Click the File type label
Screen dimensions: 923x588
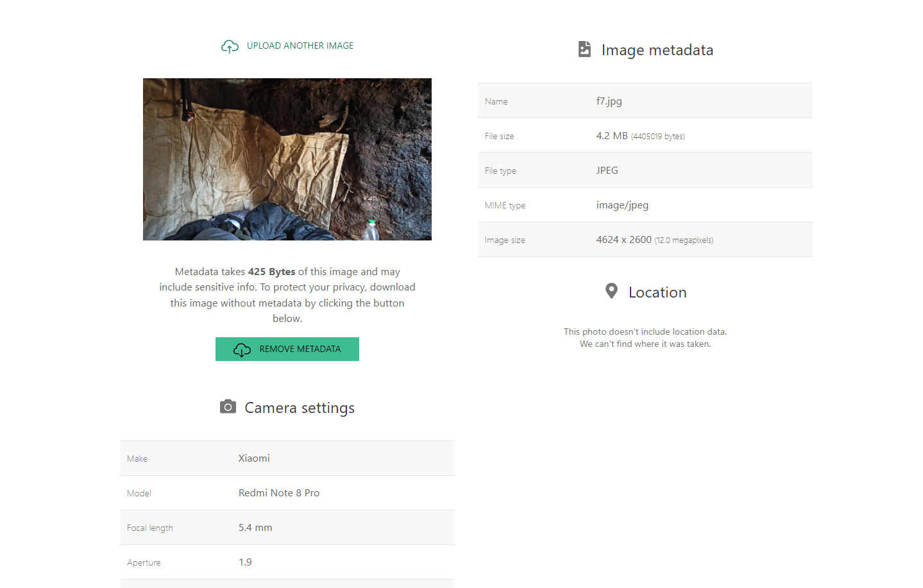click(500, 171)
